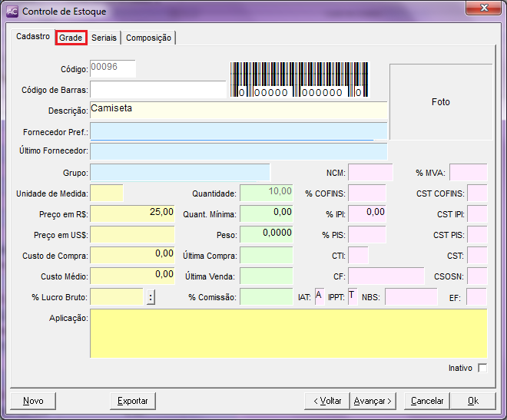Click the Foto placeholder box
507x420 pixels.
tap(440, 102)
